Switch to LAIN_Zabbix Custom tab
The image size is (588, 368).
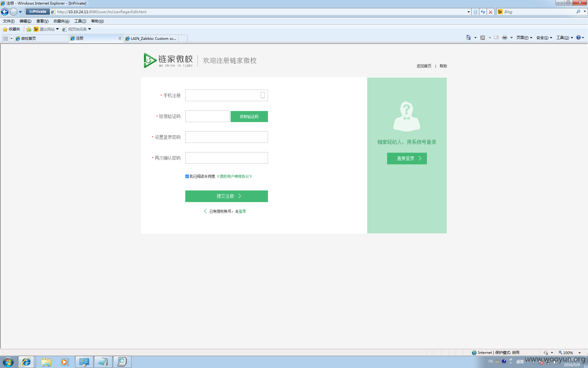click(151, 38)
